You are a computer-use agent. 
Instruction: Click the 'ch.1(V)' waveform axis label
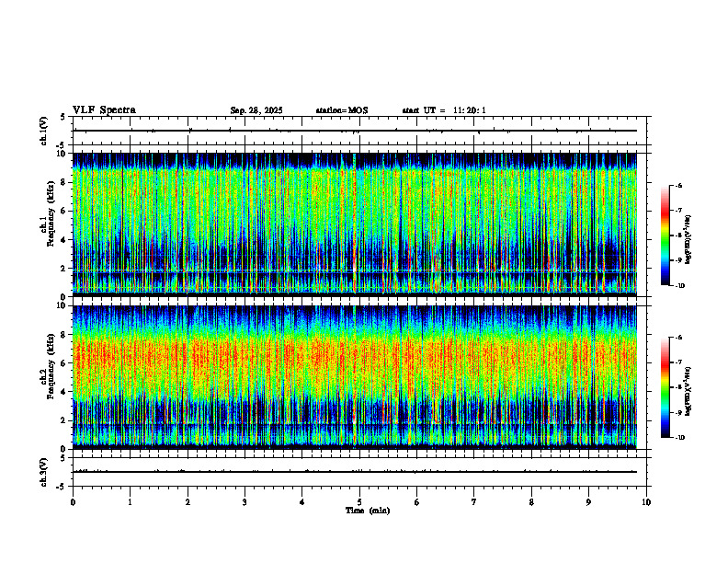[44, 131]
